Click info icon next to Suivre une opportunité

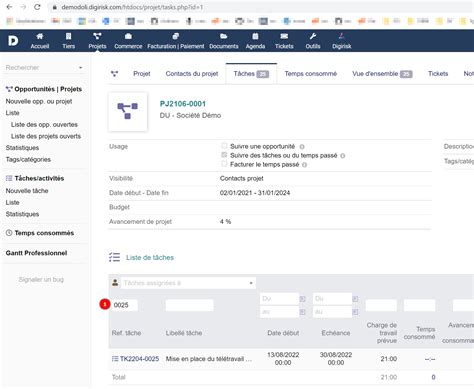pyautogui.click(x=302, y=147)
